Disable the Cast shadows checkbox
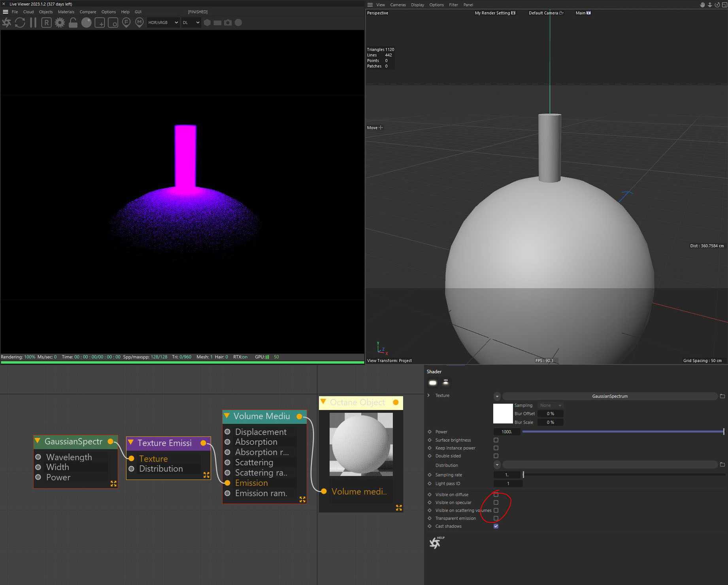Image resolution: width=728 pixels, height=585 pixels. pyautogui.click(x=496, y=526)
